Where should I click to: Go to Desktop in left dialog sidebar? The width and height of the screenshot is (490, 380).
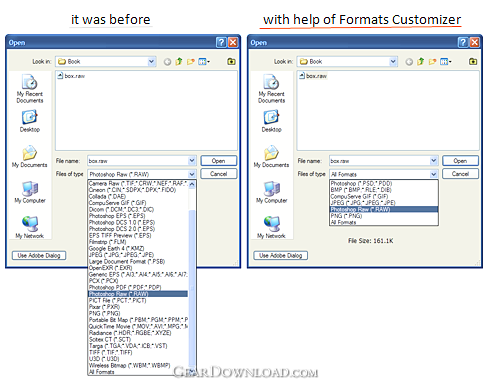pyautogui.click(x=30, y=122)
